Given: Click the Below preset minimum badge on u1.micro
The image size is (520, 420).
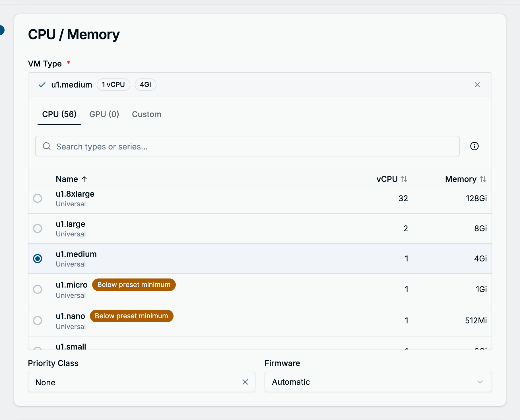Looking at the screenshot, I should point(134,285).
